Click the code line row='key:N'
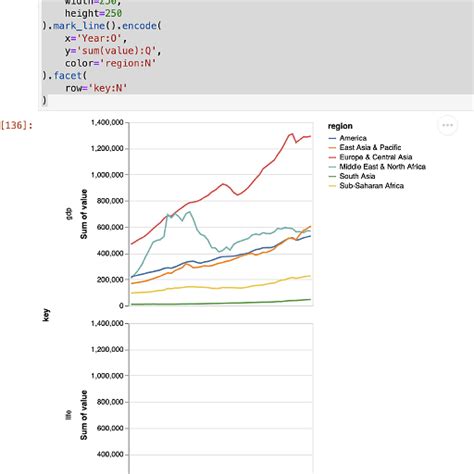474x474 pixels. pyautogui.click(x=96, y=88)
